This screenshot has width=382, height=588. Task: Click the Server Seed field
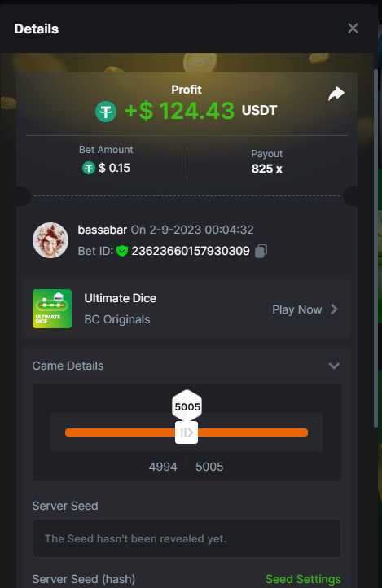pyautogui.click(x=187, y=538)
